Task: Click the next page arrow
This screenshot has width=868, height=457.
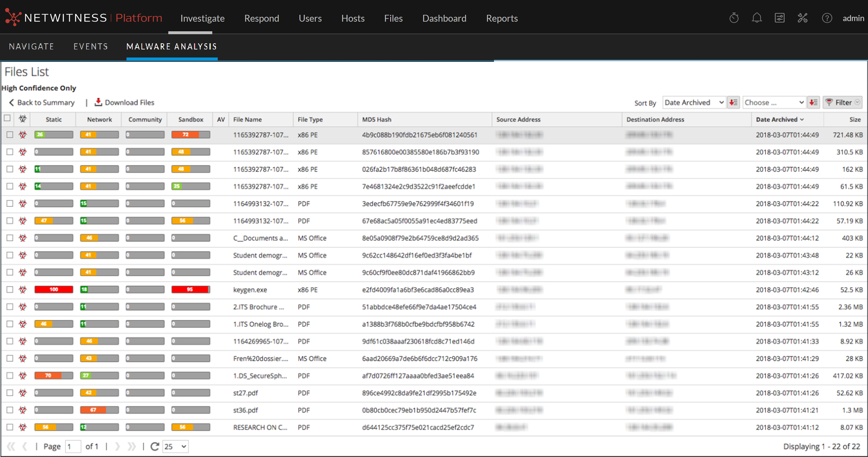Action: point(117,446)
